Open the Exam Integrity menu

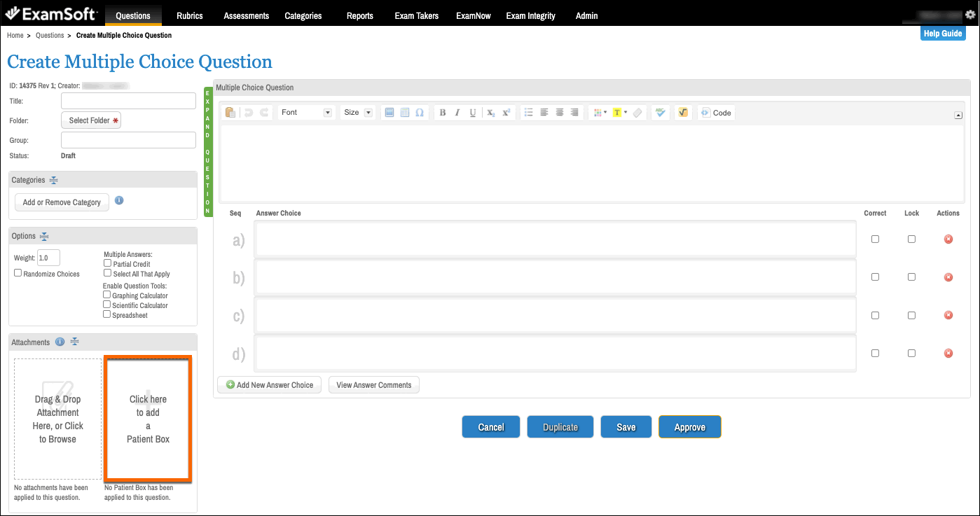[531, 15]
